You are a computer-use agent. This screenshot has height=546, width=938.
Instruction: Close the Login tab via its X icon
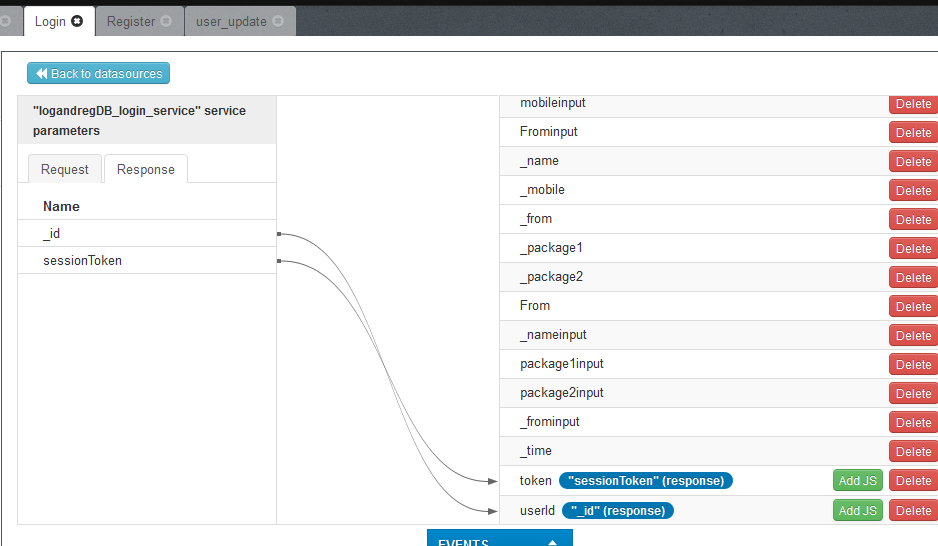[x=77, y=21]
